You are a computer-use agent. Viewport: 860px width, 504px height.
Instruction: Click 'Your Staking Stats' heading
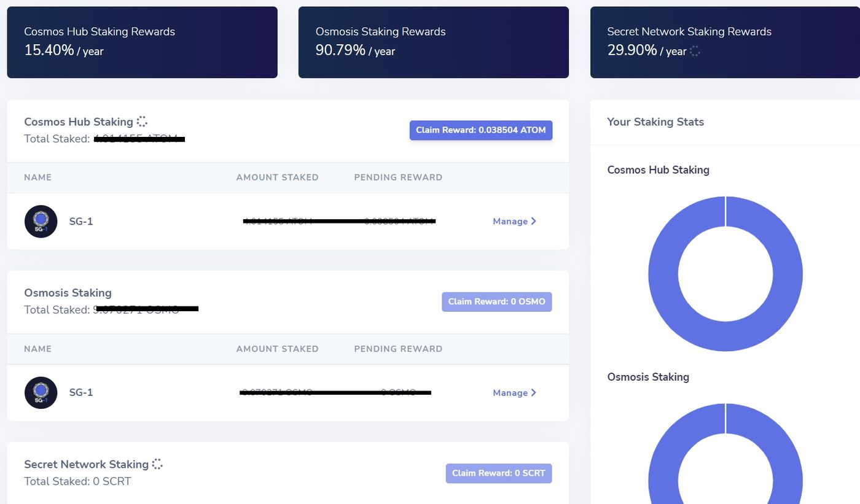coord(655,122)
